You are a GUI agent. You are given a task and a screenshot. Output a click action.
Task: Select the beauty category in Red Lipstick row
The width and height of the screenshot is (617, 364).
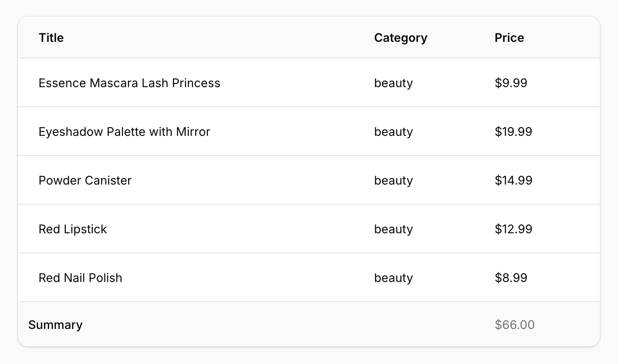tap(393, 229)
